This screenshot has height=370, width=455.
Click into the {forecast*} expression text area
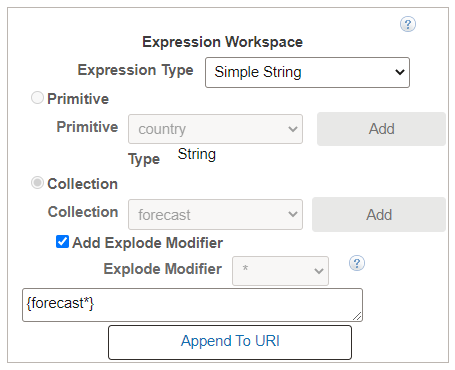192,305
